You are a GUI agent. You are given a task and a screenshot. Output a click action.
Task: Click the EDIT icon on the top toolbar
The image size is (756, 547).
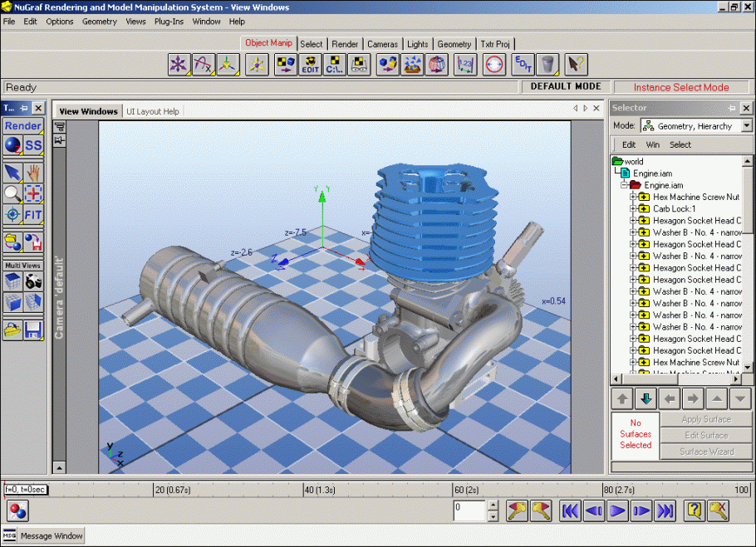click(311, 65)
